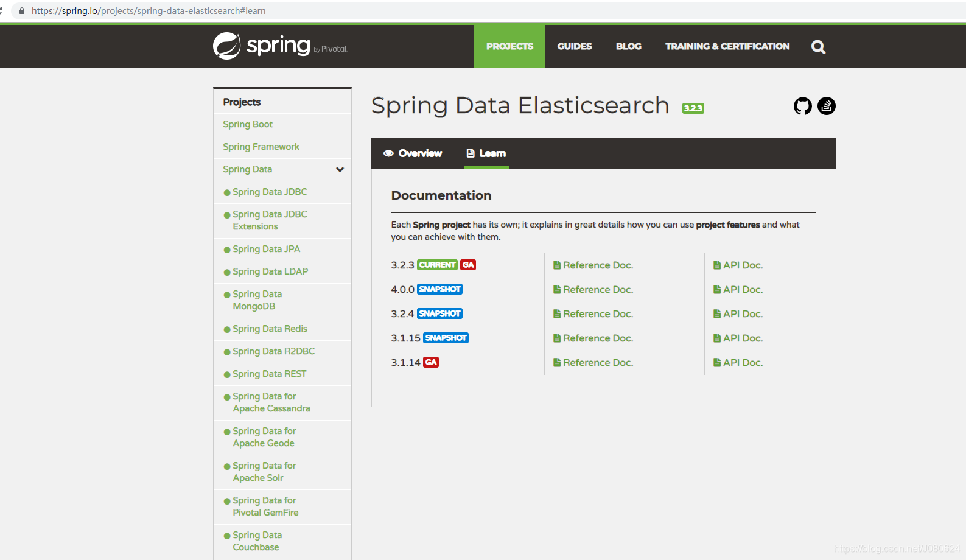This screenshot has height=560, width=966.
Task: Expand the Spring Data chevron
Action: (340, 169)
